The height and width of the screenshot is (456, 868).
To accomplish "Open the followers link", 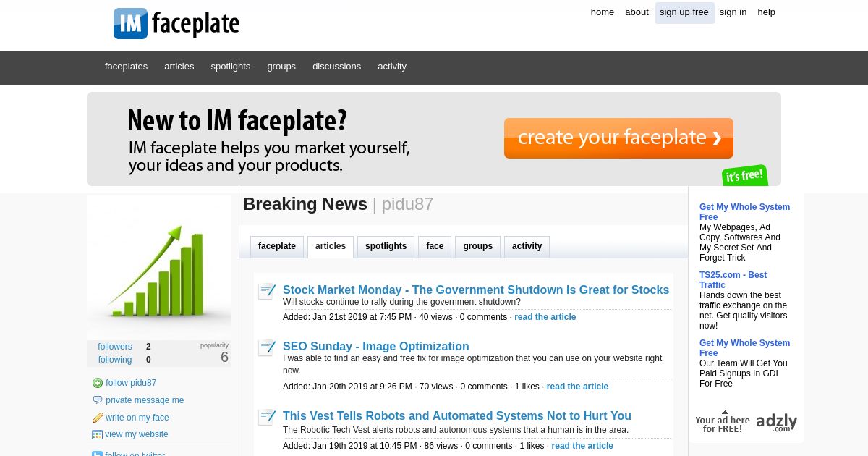I will [115, 347].
